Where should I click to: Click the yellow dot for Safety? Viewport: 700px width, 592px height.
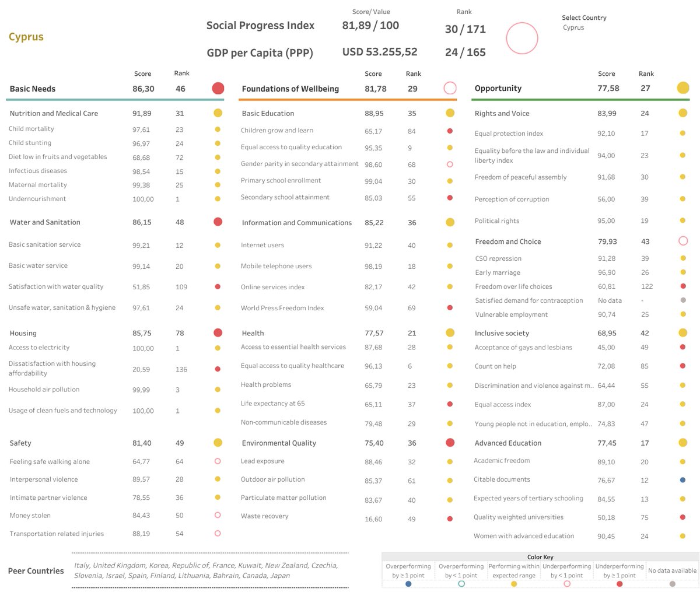point(218,443)
